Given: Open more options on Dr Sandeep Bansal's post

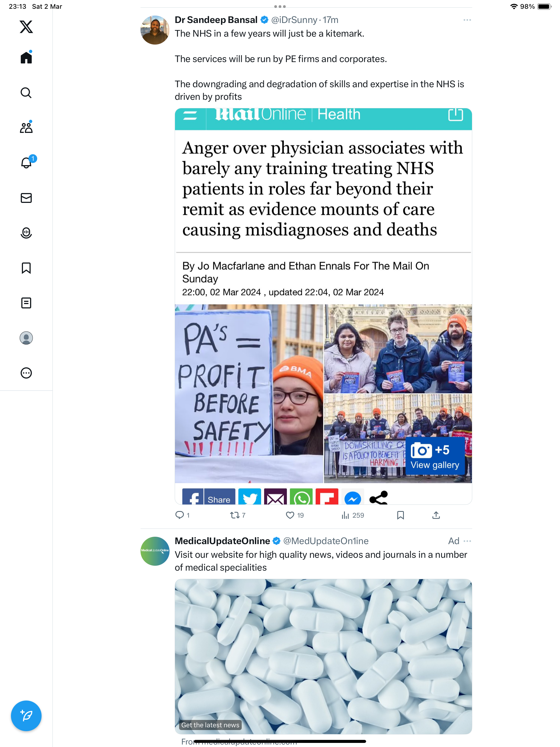Looking at the screenshot, I should 467,20.
